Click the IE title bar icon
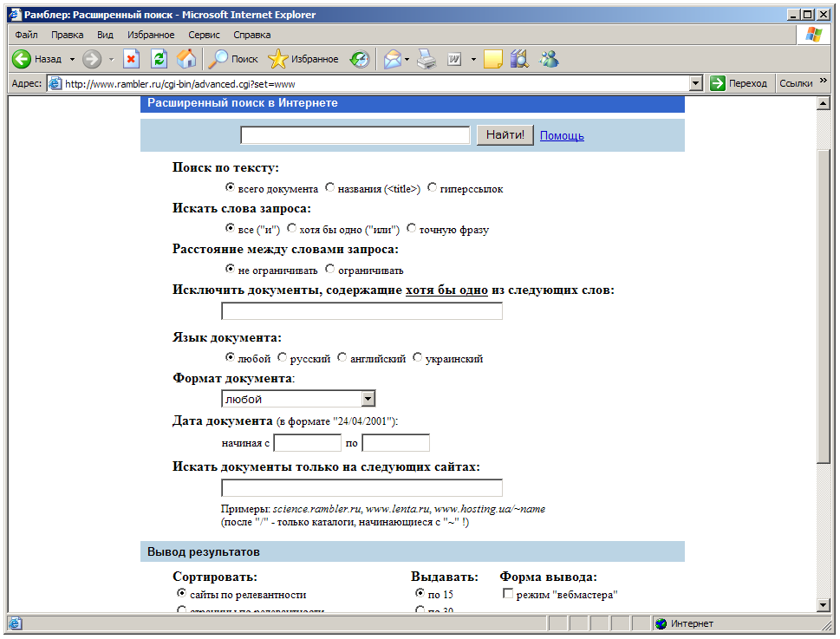Viewport: 840px width, 639px height. pyautogui.click(x=15, y=15)
